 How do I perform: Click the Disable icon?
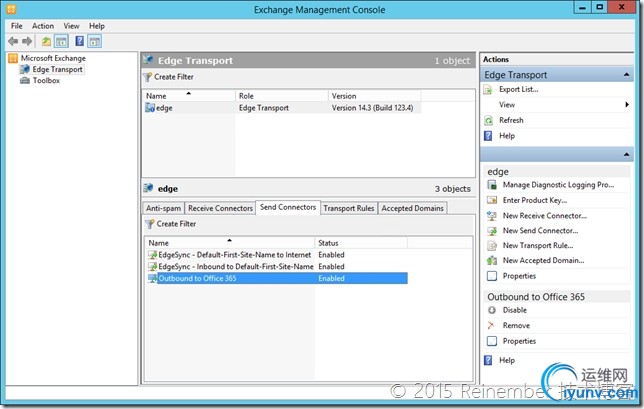pyautogui.click(x=492, y=310)
